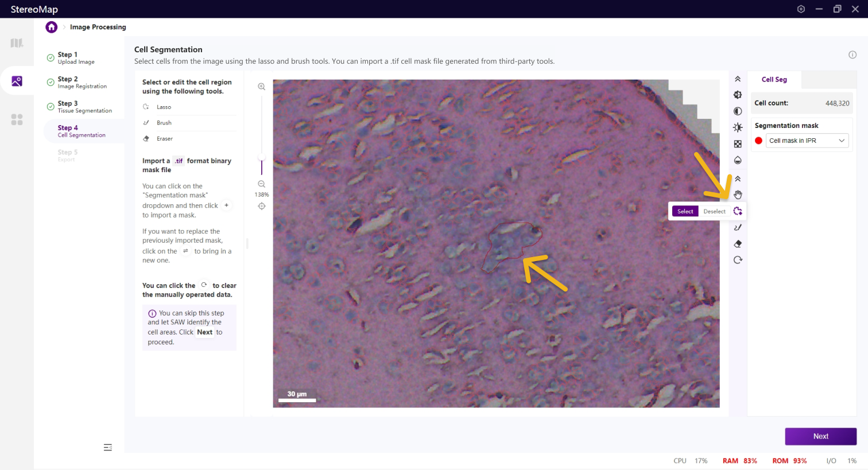Click the clear manual operations refresh icon
The height and width of the screenshot is (470, 868).
tap(738, 260)
